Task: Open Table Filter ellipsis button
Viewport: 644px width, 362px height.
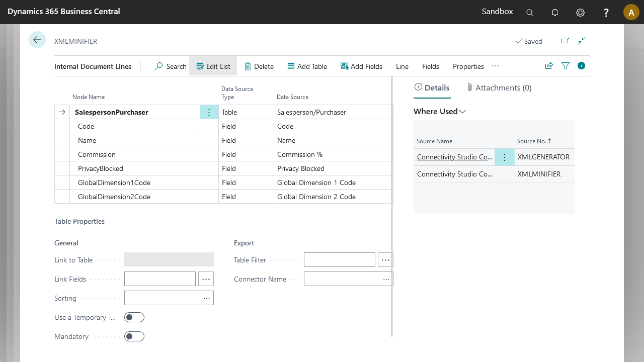Action: (385, 260)
